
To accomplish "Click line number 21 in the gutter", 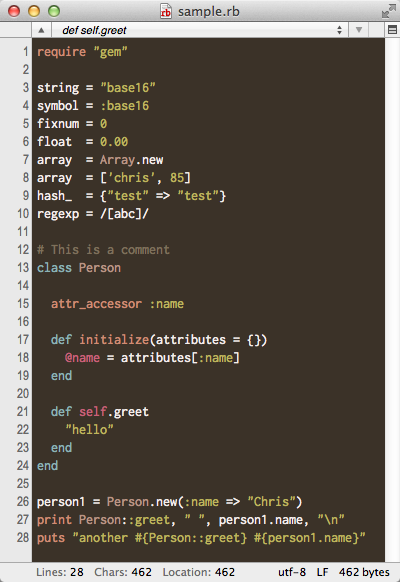I will coord(23,412).
